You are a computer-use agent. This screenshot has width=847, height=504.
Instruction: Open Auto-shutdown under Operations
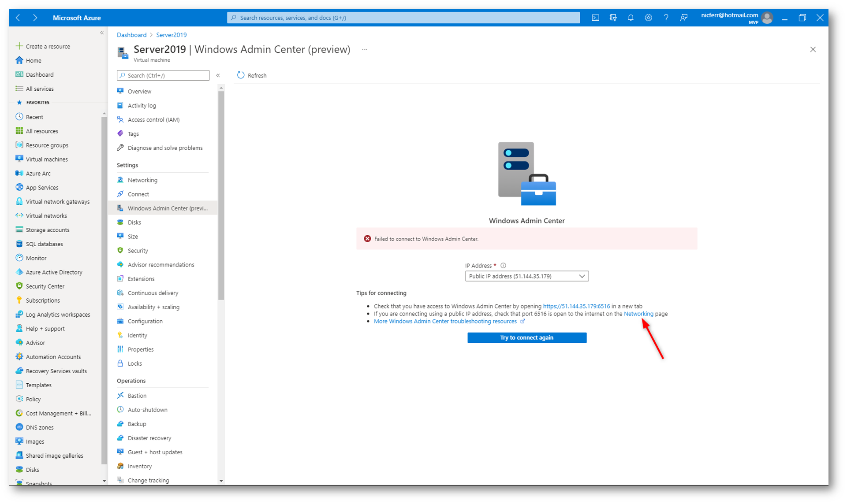142,409
